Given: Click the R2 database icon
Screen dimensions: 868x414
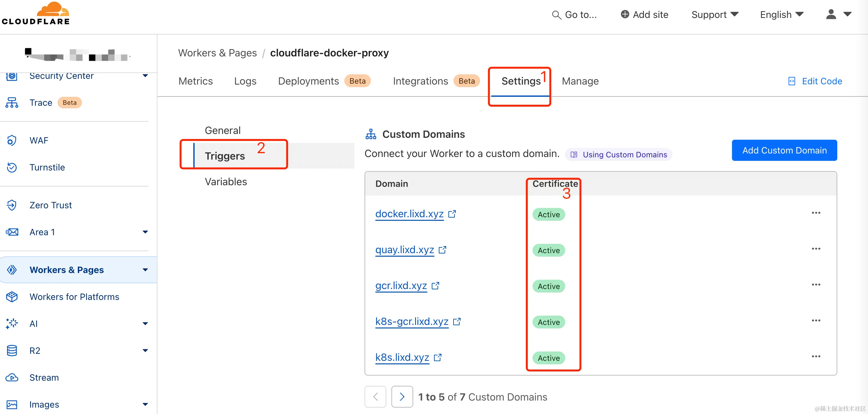Looking at the screenshot, I should point(12,351).
